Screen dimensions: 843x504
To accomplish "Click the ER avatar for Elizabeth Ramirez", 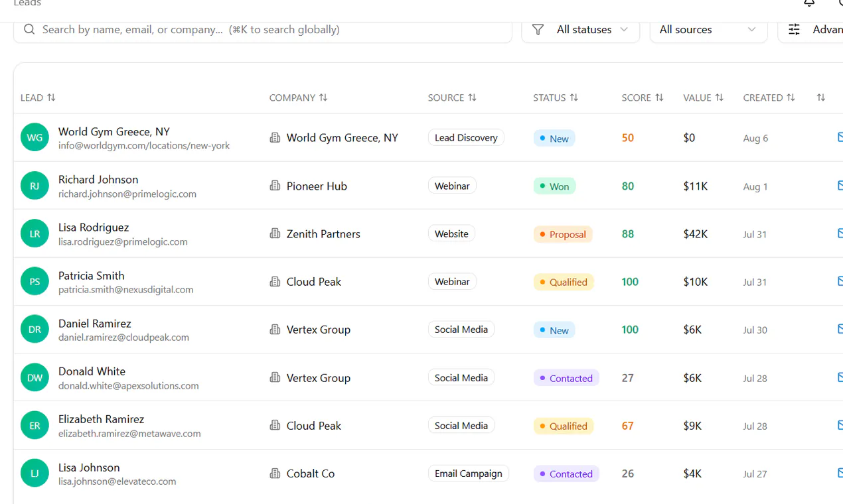I will [x=35, y=425].
